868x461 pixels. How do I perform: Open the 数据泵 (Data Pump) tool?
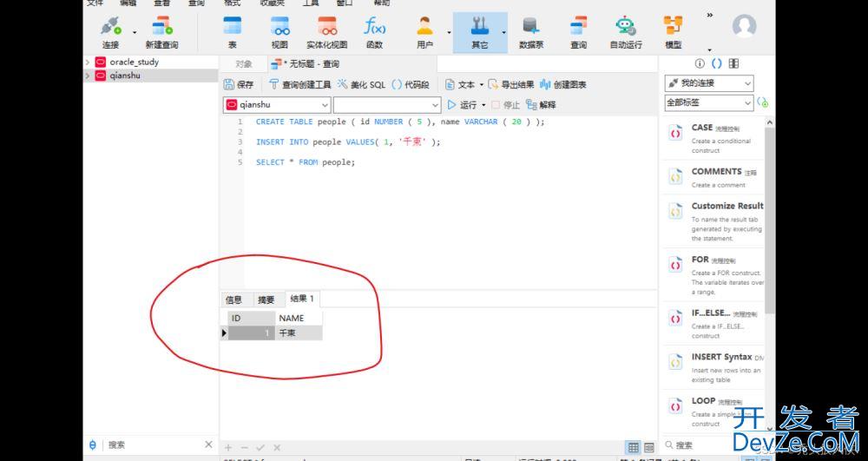tap(531, 33)
